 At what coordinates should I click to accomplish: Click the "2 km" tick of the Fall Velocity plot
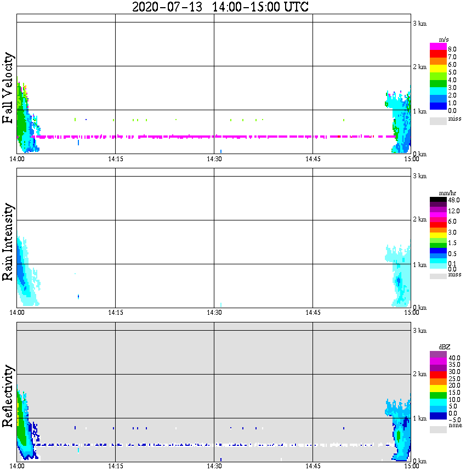point(419,67)
